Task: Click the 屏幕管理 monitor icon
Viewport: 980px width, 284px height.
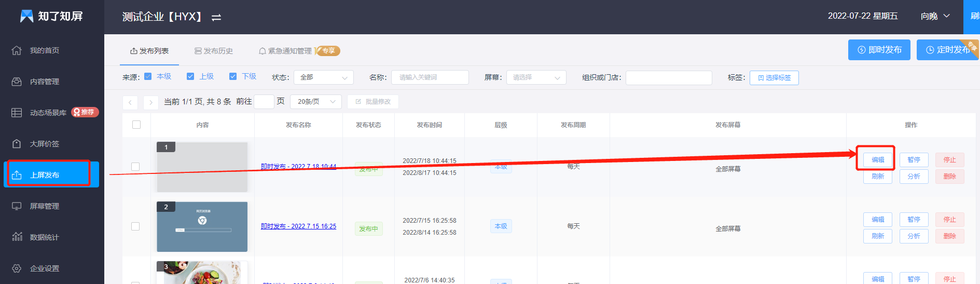Action: (x=17, y=206)
